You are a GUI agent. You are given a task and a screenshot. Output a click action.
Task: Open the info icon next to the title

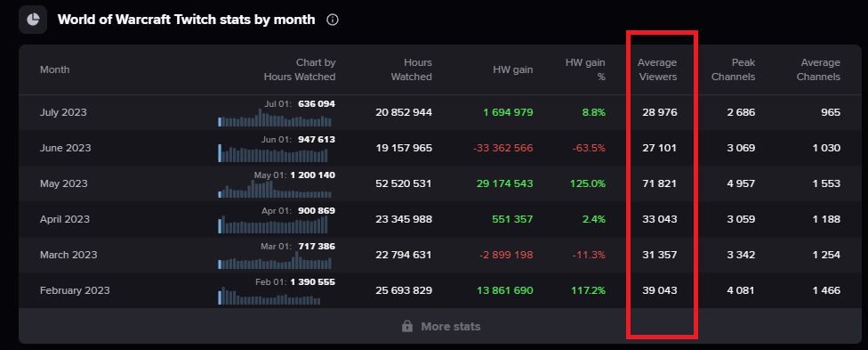coord(332,20)
